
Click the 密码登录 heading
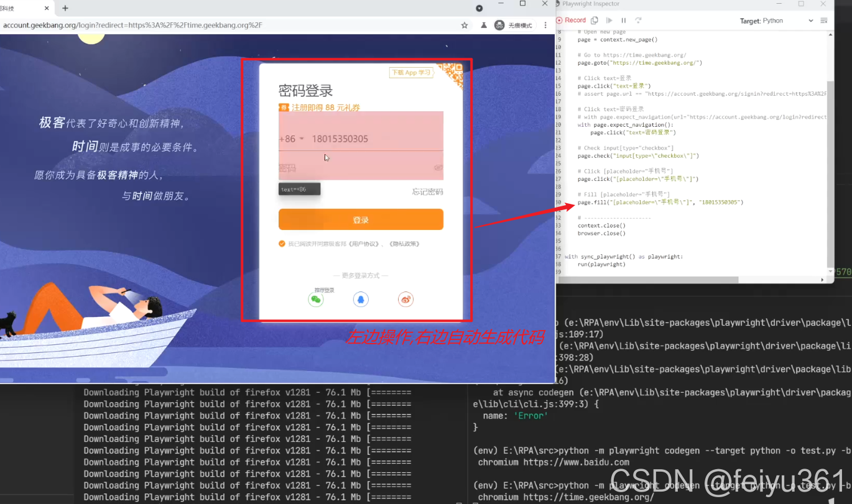pyautogui.click(x=306, y=91)
